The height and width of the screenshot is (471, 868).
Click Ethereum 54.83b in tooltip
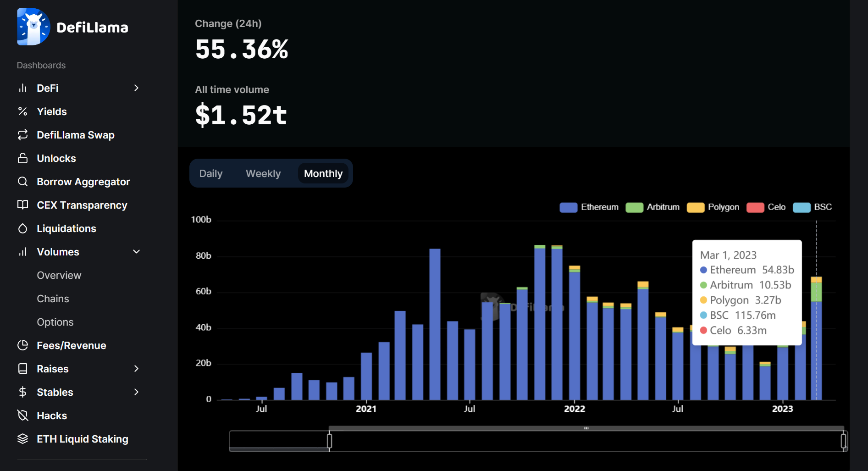tap(747, 270)
